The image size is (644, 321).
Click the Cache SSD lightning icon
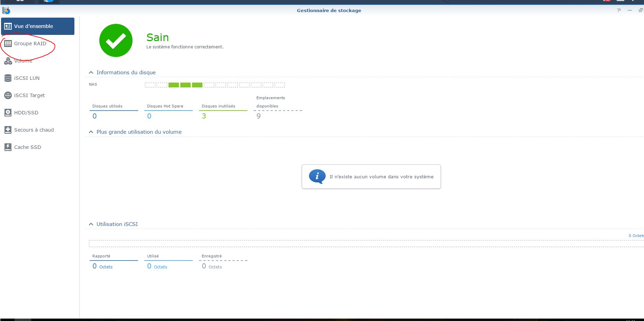pos(8,147)
